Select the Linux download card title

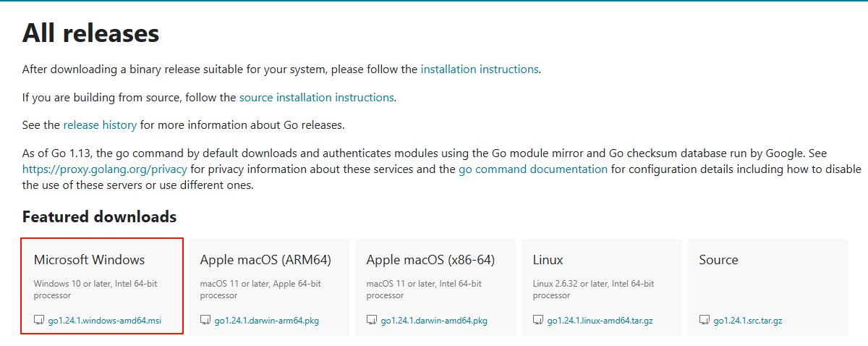(548, 260)
